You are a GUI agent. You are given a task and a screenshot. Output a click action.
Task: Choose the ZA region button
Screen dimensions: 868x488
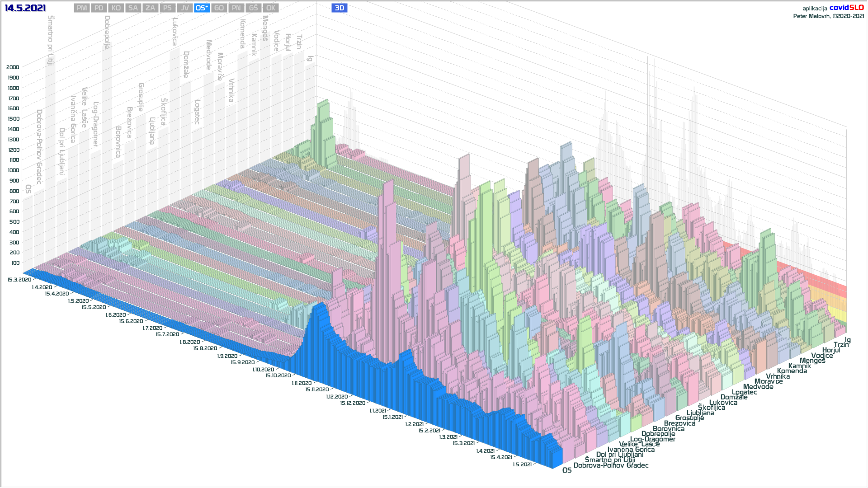point(150,8)
